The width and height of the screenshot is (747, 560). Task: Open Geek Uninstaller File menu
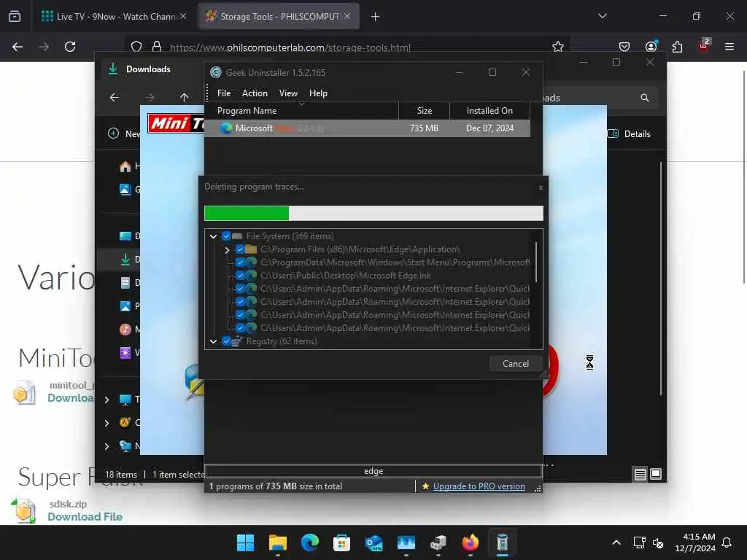pos(224,93)
